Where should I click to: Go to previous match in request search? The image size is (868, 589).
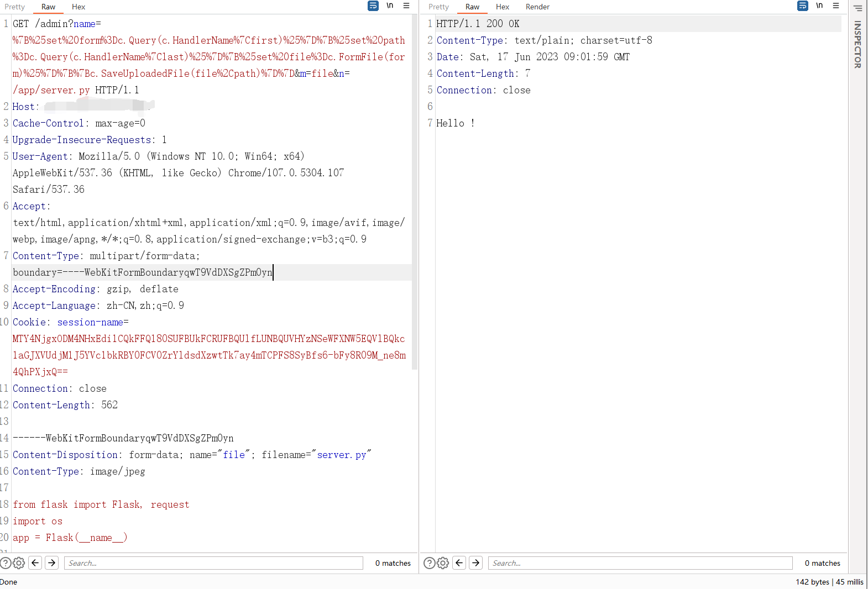click(x=35, y=563)
